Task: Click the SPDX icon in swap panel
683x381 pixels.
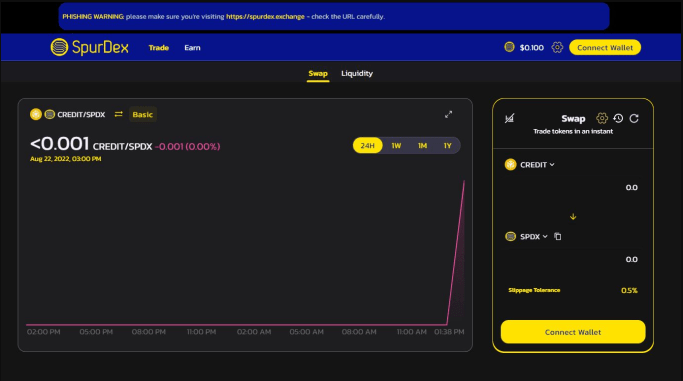Action: point(511,236)
